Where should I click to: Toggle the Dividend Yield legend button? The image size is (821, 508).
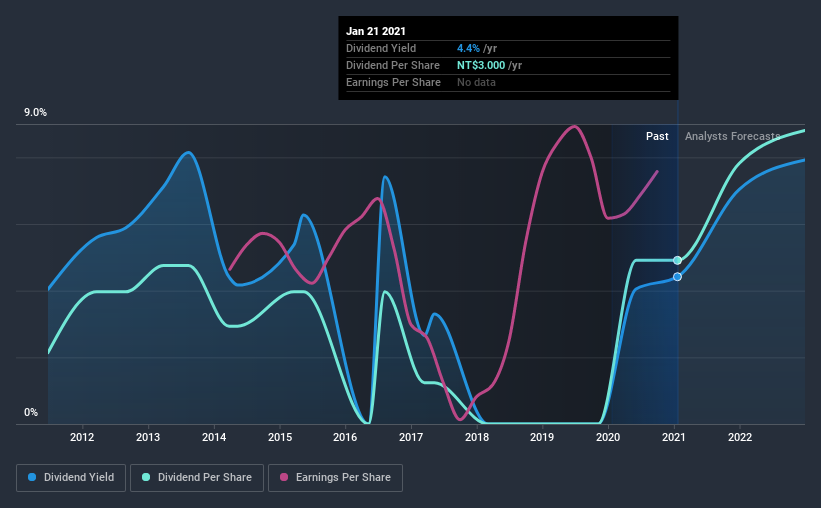[x=71, y=478]
